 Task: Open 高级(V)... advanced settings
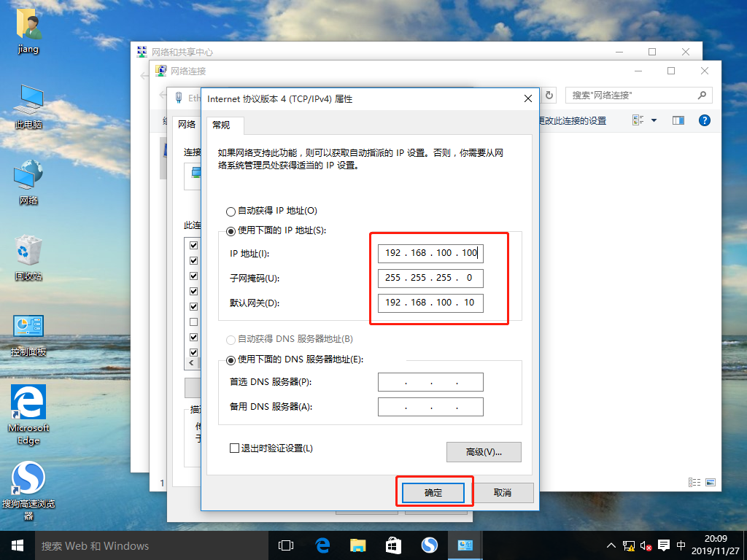484,452
